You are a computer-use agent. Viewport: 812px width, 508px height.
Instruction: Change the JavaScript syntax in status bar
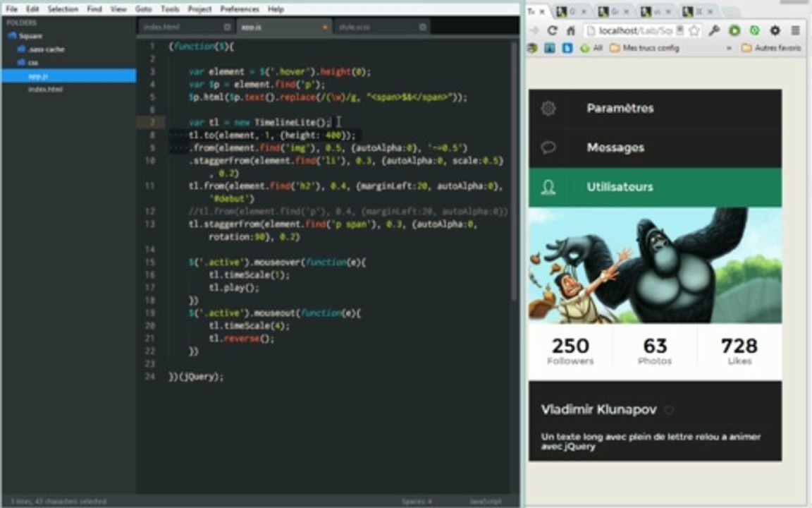[485, 501]
